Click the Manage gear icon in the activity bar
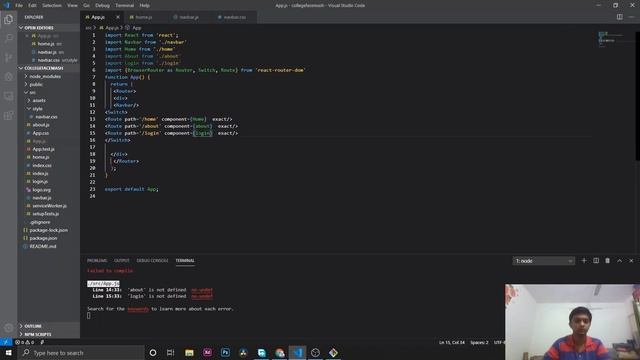Image resolution: width=640 pixels, height=360 pixels. [x=9, y=328]
